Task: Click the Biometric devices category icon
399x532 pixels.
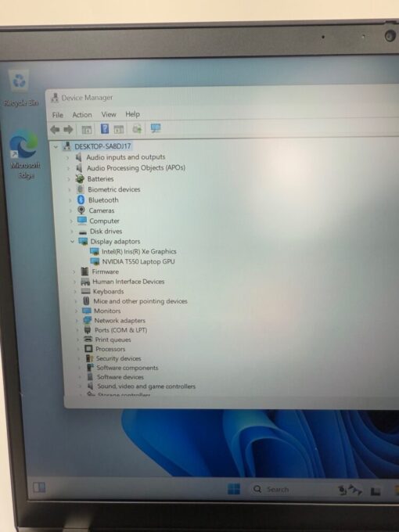Action: click(81, 189)
